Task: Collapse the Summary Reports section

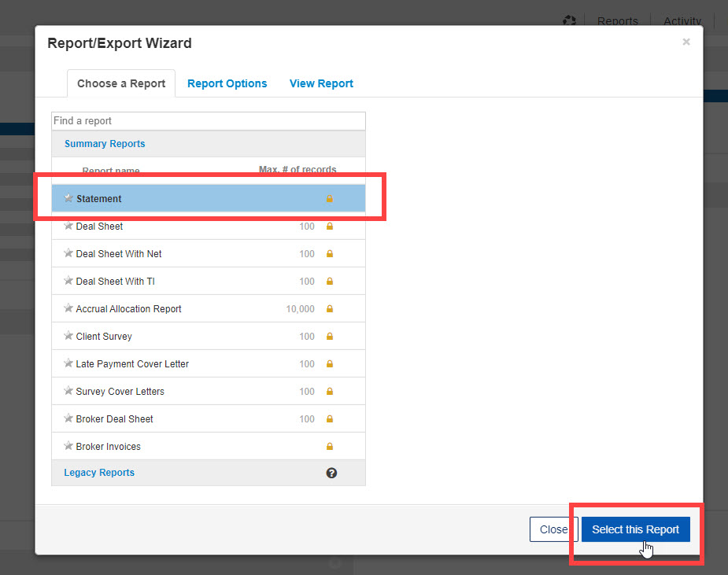Action: (x=105, y=144)
